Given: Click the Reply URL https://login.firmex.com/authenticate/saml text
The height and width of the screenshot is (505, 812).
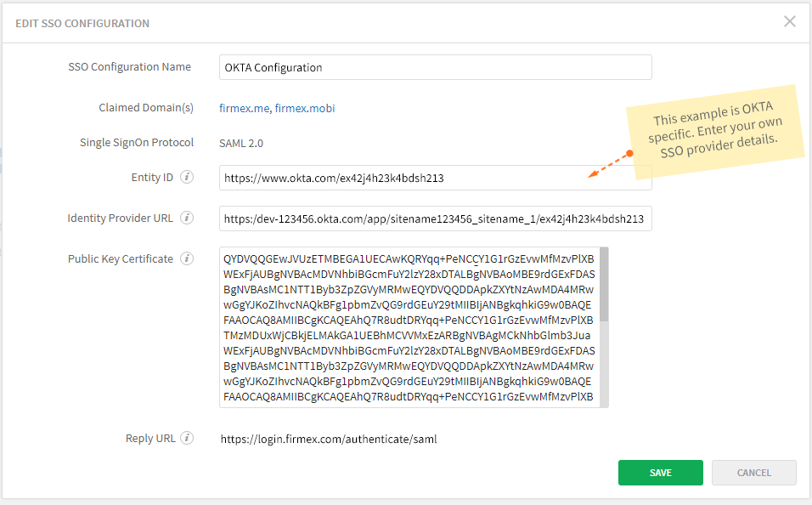Looking at the screenshot, I should tap(329, 440).
